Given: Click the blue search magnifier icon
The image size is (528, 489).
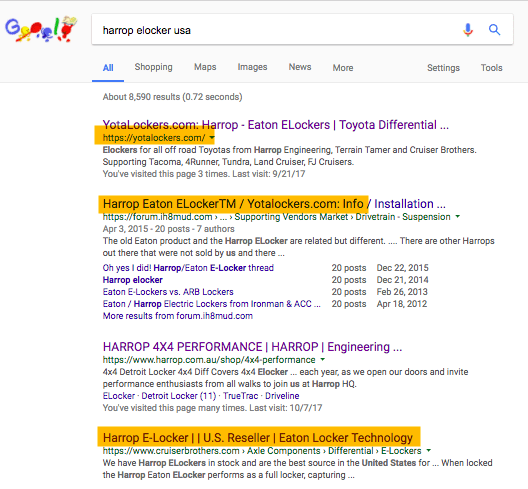Looking at the screenshot, I should pyautogui.click(x=494, y=30).
